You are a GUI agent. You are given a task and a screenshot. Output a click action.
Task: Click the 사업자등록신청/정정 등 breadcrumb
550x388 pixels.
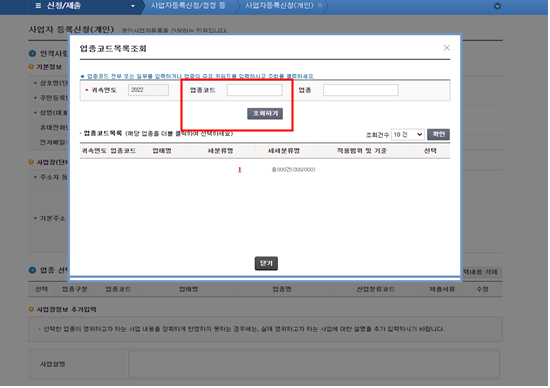click(x=189, y=6)
